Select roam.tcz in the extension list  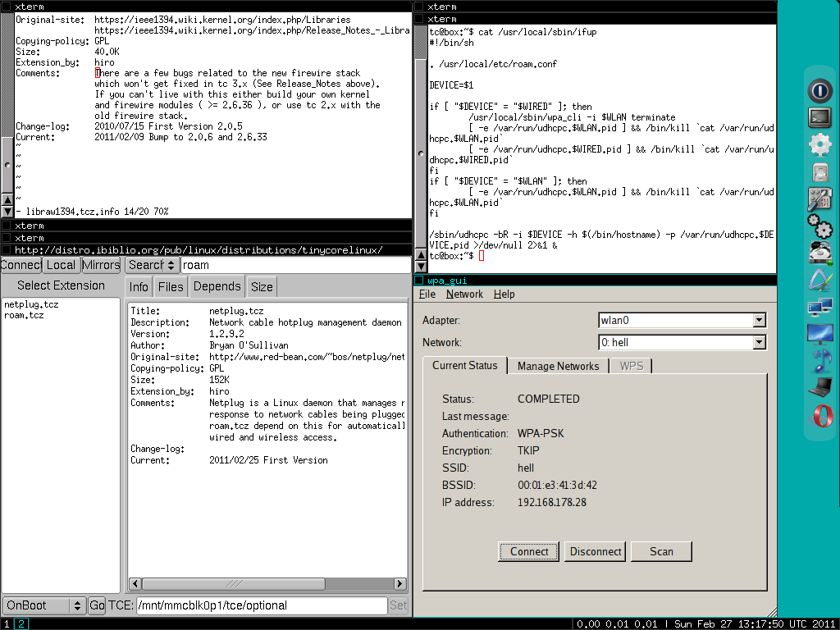click(x=24, y=315)
